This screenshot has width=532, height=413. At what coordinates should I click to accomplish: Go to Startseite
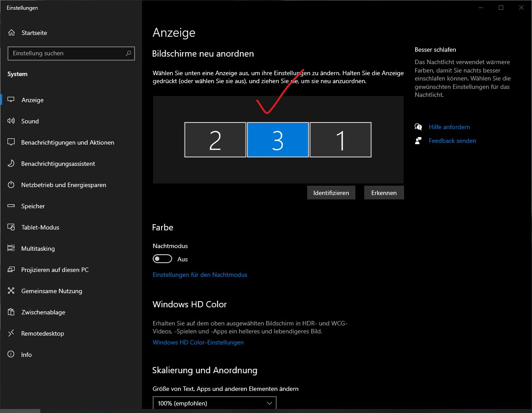point(71,33)
